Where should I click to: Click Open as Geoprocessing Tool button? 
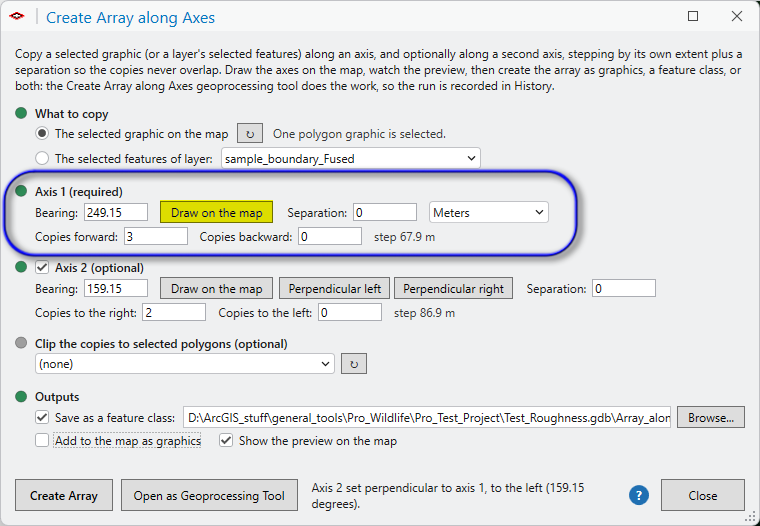click(x=209, y=495)
